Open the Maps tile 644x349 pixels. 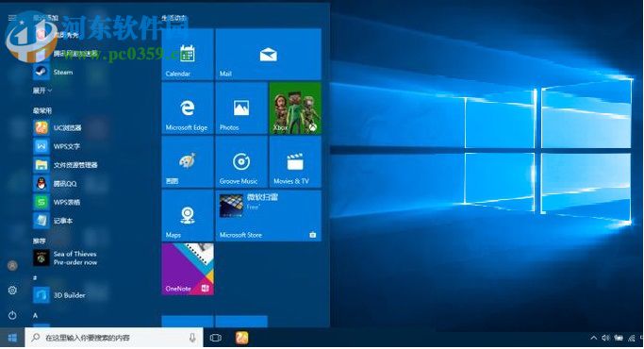pos(188,215)
